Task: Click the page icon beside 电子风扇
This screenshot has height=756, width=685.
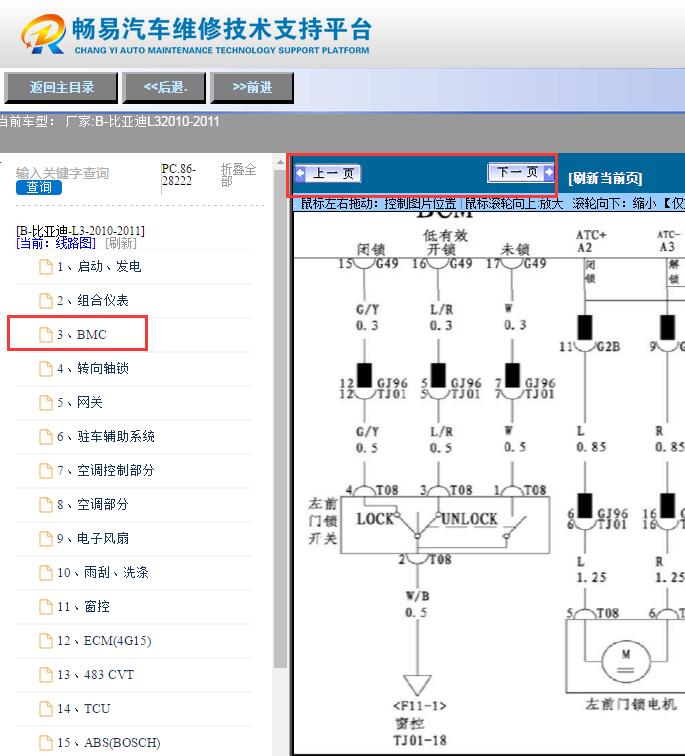Action: [x=46, y=539]
